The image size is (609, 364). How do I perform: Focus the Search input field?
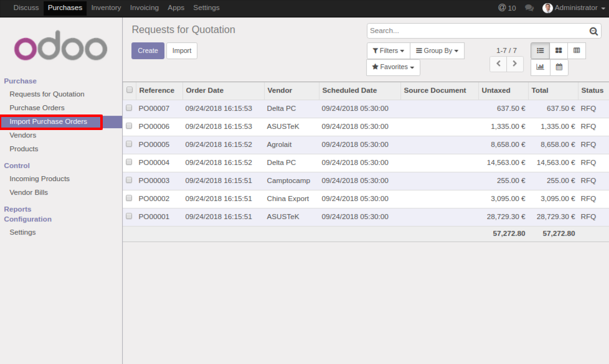pos(476,31)
